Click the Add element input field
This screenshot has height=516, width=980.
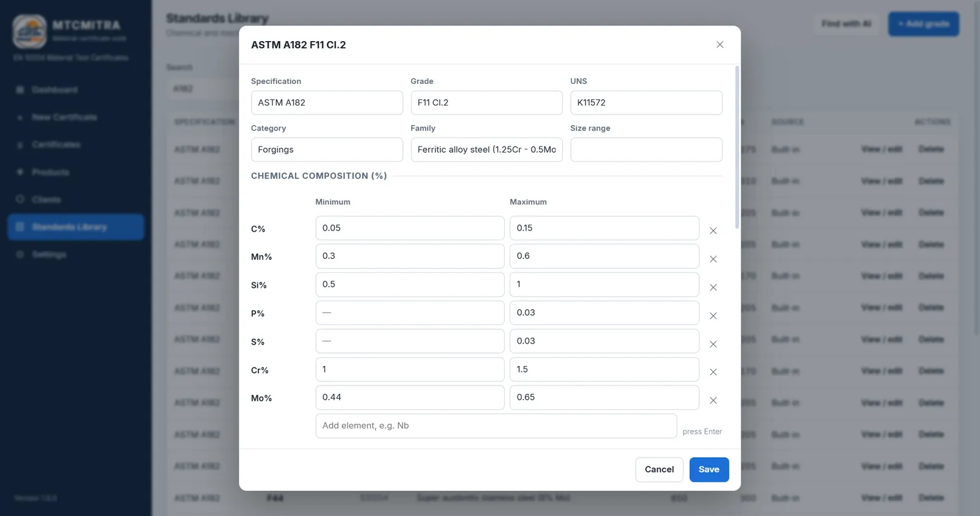[496, 426]
